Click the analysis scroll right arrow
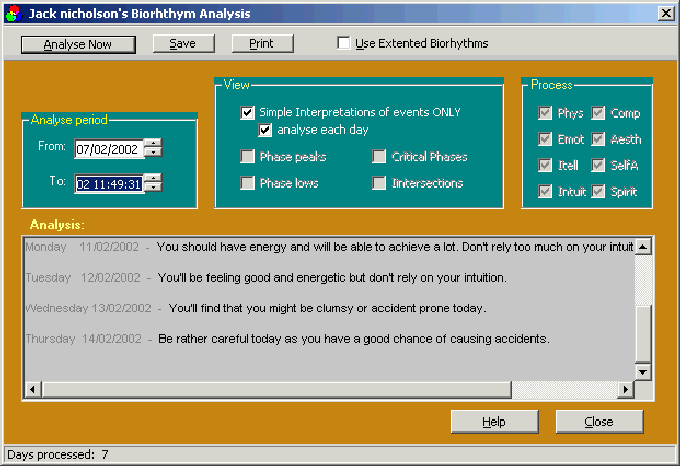The width and height of the screenshot is (680, 466). pos(625,389)
